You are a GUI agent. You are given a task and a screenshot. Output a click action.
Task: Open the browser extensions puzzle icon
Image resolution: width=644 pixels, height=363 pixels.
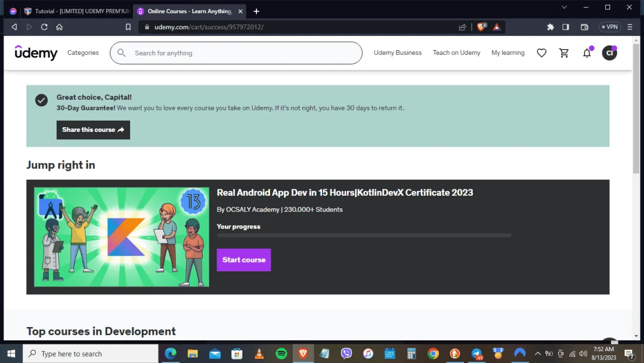pyautogui.click(x=550, y=27)
